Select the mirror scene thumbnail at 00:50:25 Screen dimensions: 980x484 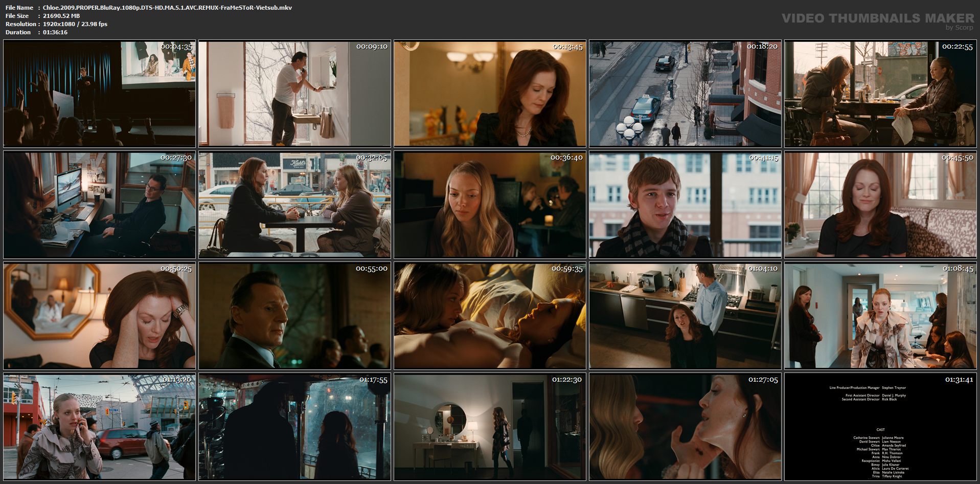pyautogui.click(x=99, y=316)
